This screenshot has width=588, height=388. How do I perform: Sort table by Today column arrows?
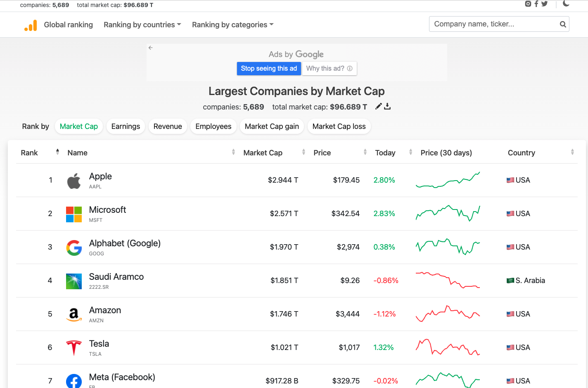(410, 152)
